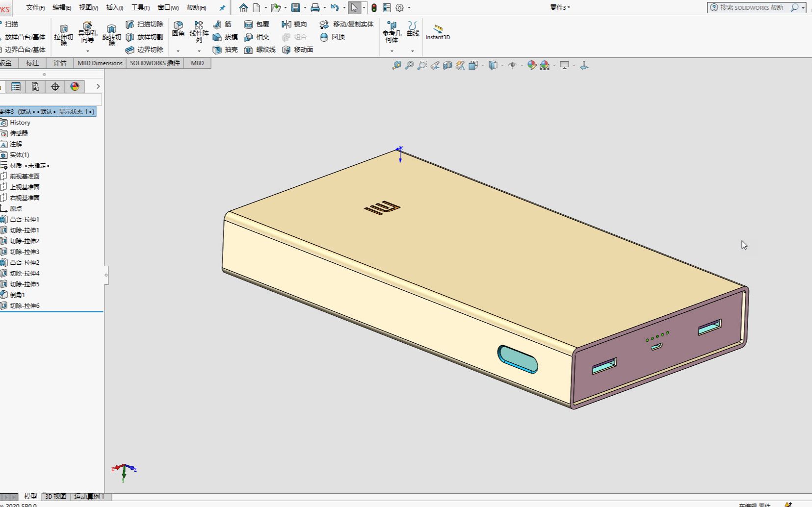Screen dimensions: 812x507
Task: Open the PropertyManager tab icon
Action: (x=16, y=87)
